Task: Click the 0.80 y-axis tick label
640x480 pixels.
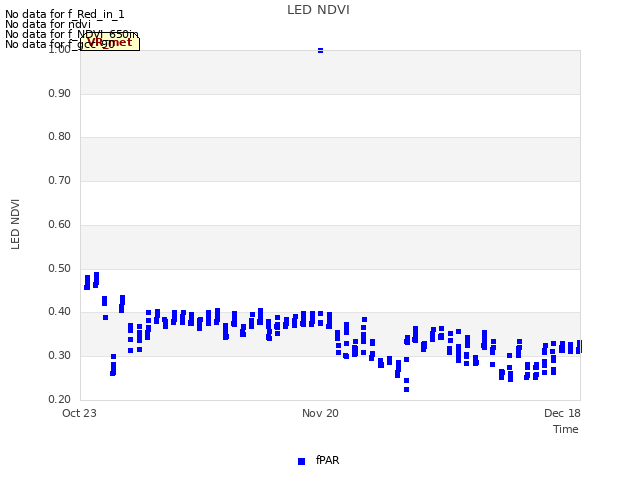Action: click(60, 136)
